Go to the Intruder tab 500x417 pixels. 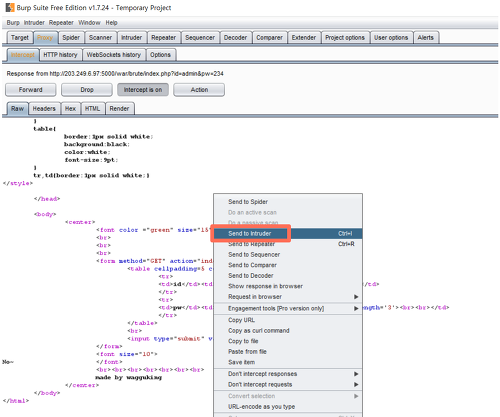tap(131, 38)
